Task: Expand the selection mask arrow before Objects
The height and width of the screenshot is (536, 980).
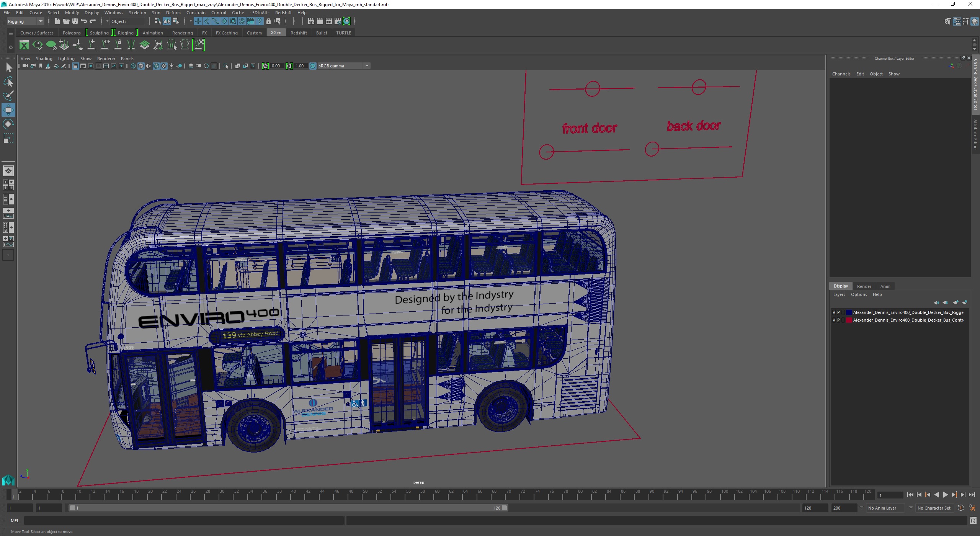Action: 107,21
